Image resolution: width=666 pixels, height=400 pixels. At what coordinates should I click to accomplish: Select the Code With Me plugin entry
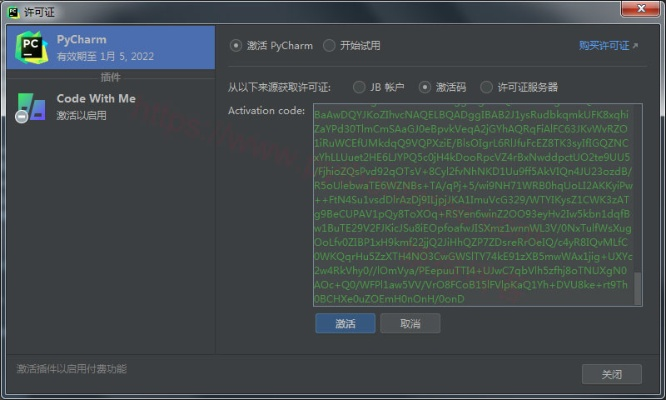(111, 107)
